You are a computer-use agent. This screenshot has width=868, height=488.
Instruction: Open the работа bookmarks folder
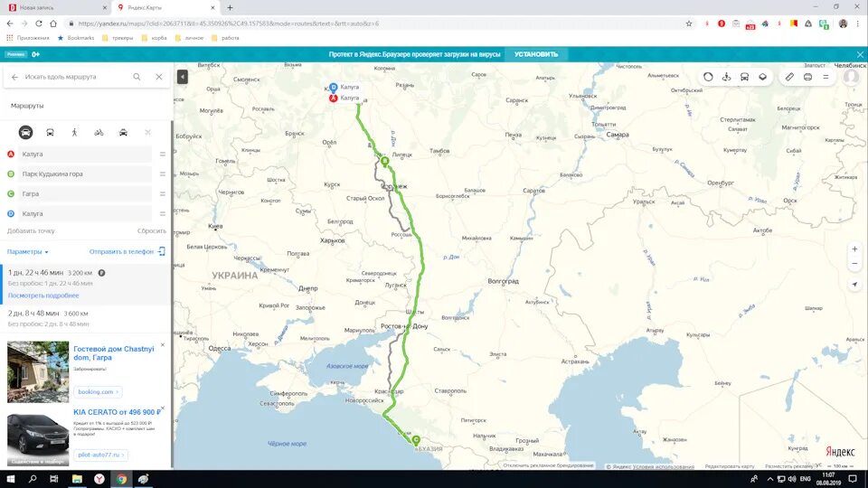click(x=225, y=38)
